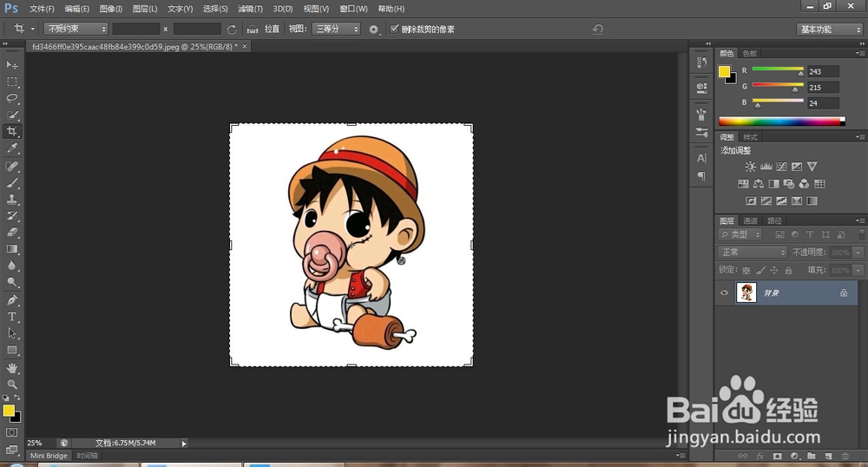This screenshot has height=467, width=868.
Task: Open the 三等分 view overlay dropdown
Action: pyautogui.click(x=336, y=29)
